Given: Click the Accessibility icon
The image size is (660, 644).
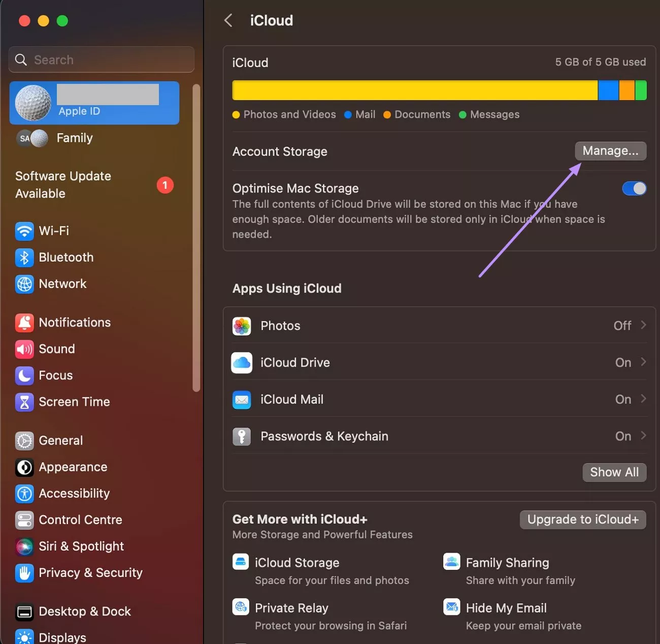Looking at the screenshot, I should [x=24, y=494].
